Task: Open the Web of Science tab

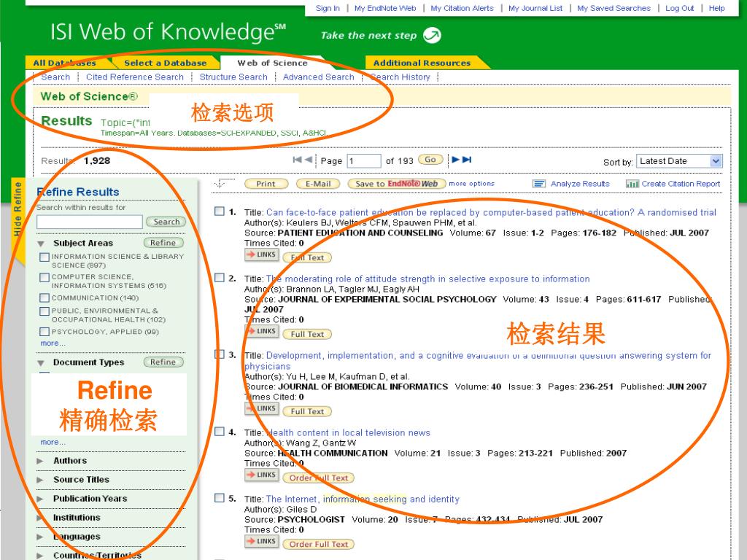Action: (x=273, y=63)
